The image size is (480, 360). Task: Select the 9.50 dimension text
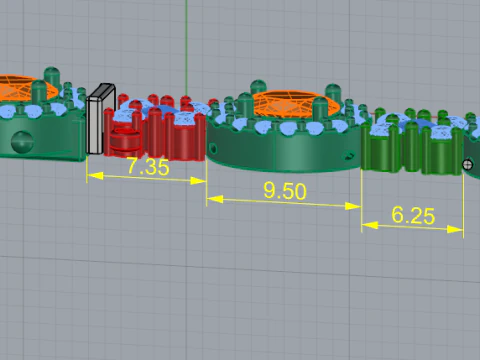(x=285, y=191)
